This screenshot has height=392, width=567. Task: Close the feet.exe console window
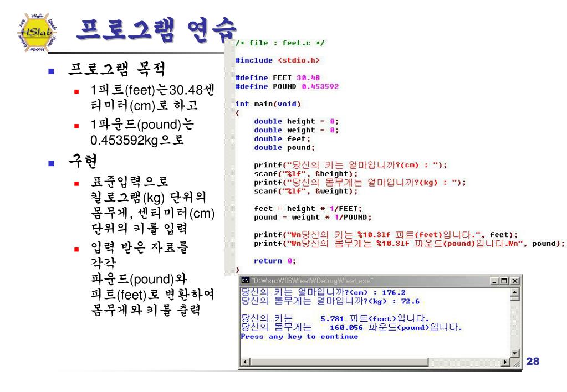click(x=515, y=281)
